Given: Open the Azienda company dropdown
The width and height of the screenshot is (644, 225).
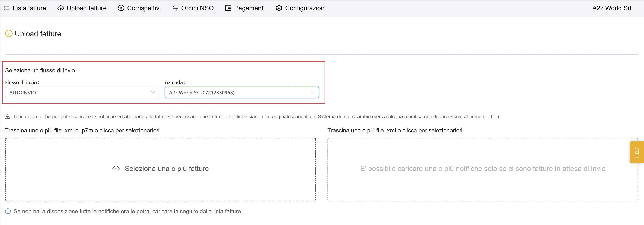Looking at the screenshot, I should [237, 93].
